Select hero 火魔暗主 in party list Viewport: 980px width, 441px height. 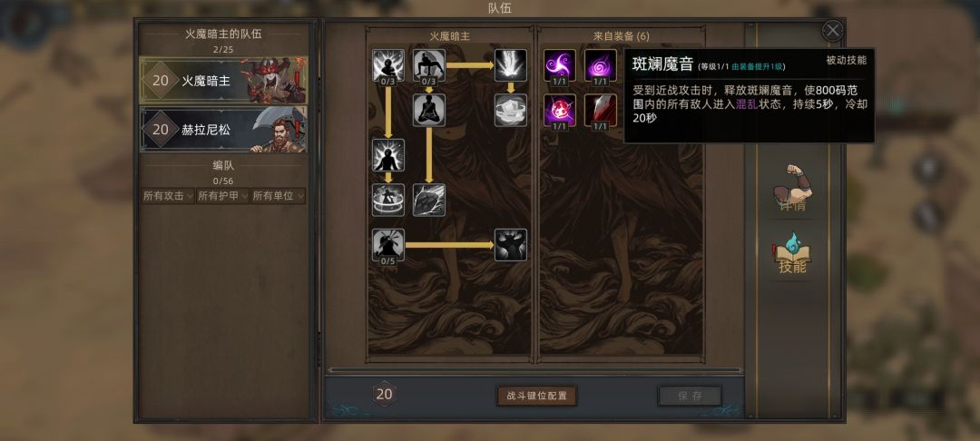tap(223, 80)
